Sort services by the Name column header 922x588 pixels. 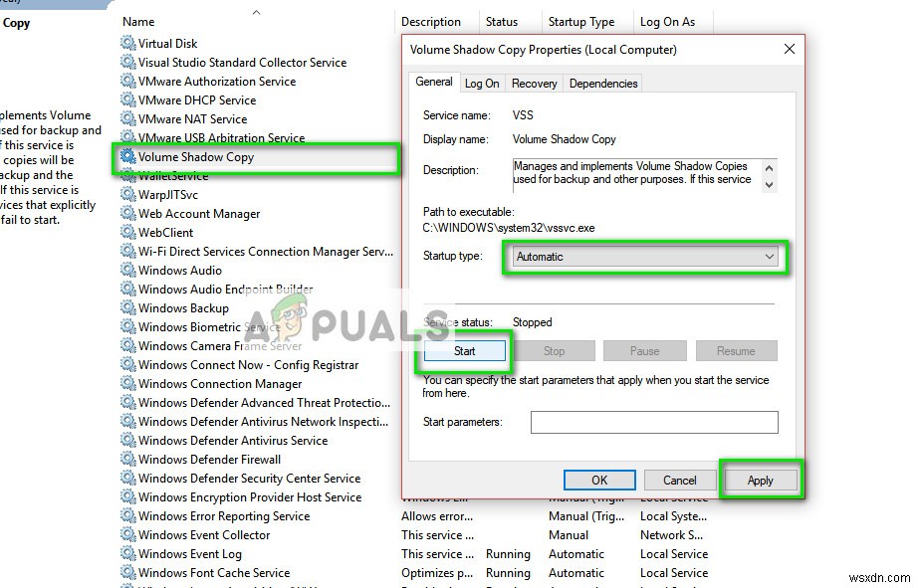pyautogui.click(x=138, y=22)
